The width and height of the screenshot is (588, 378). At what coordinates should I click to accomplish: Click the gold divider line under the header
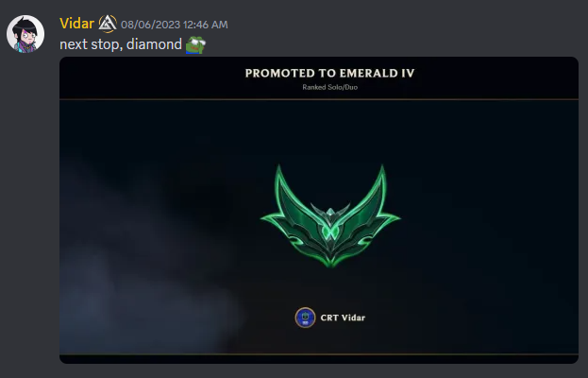(x=319, y=99)
